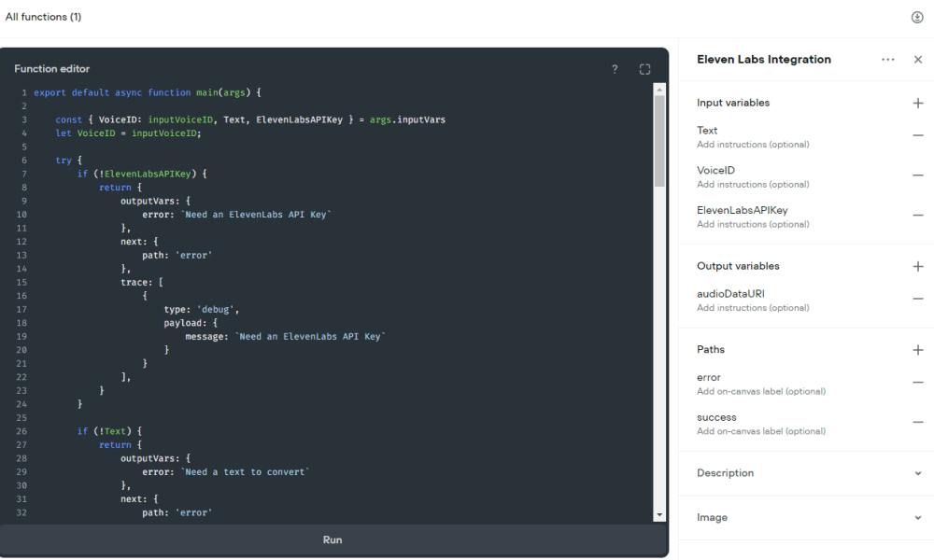Close the Eleven Labs Integration panel

pos(918,60)
